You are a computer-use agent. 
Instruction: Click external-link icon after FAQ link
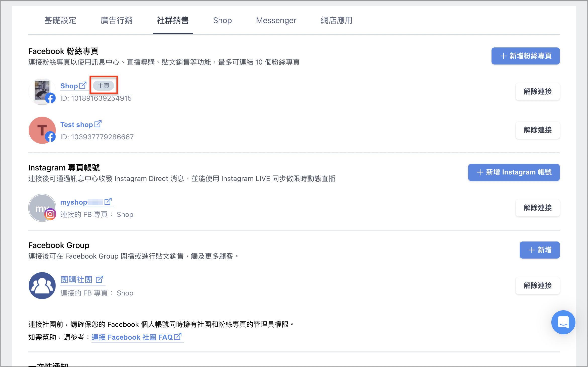(x=178, y=337)
